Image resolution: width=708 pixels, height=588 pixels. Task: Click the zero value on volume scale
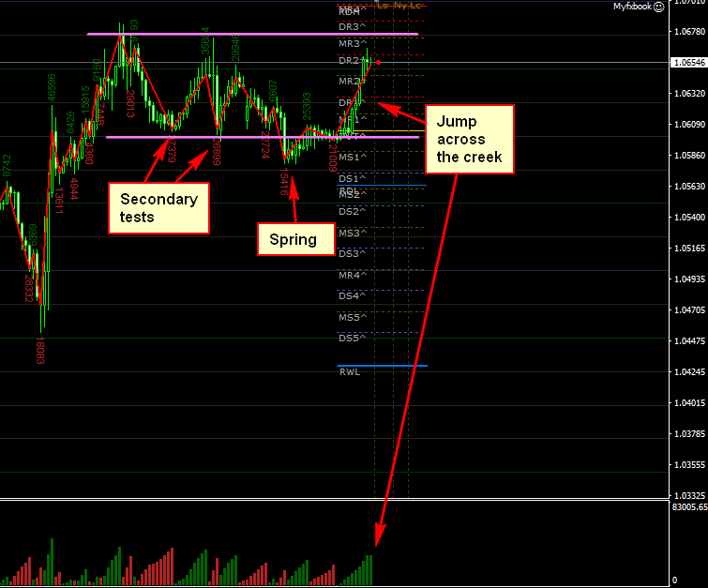click(675, 580)
